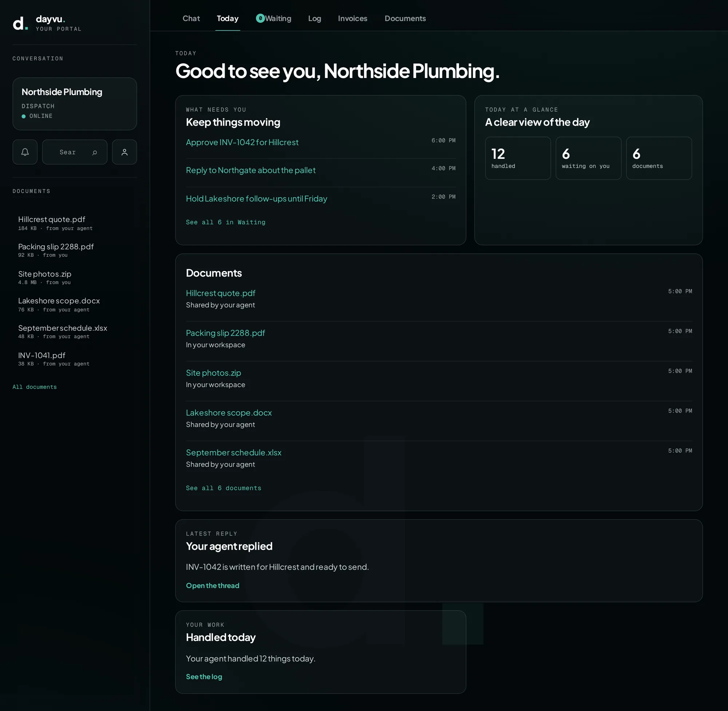The width and height of the screenshot is (728, 711).
Task: Open the user profile icon
Action: point(124,152)
